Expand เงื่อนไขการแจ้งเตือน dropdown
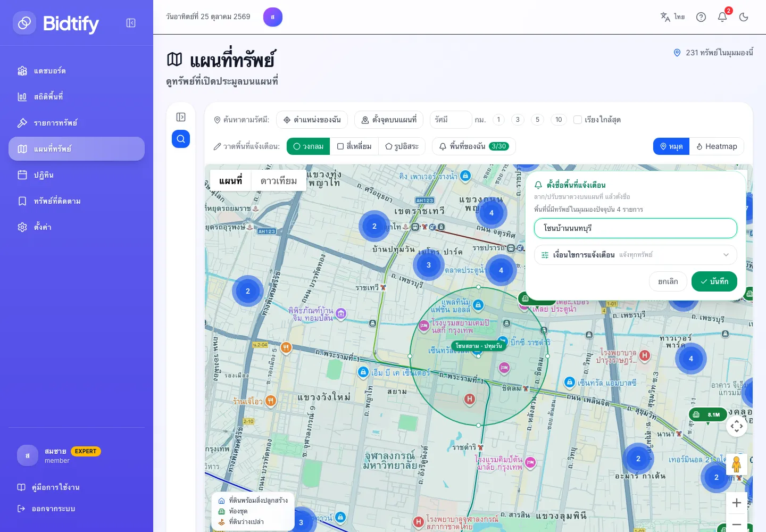The width and height of the screenshot is (766, 532). coord(636,255)
